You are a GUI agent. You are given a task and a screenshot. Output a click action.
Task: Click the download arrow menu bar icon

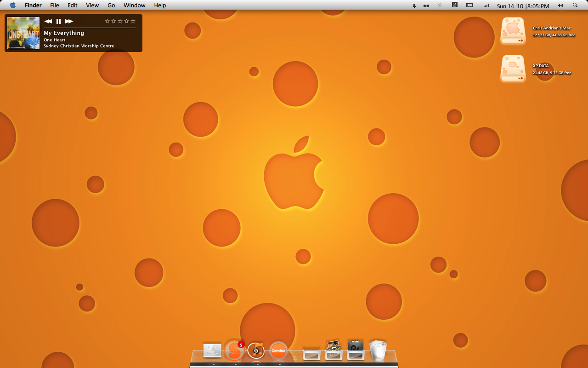pos(414,6)
